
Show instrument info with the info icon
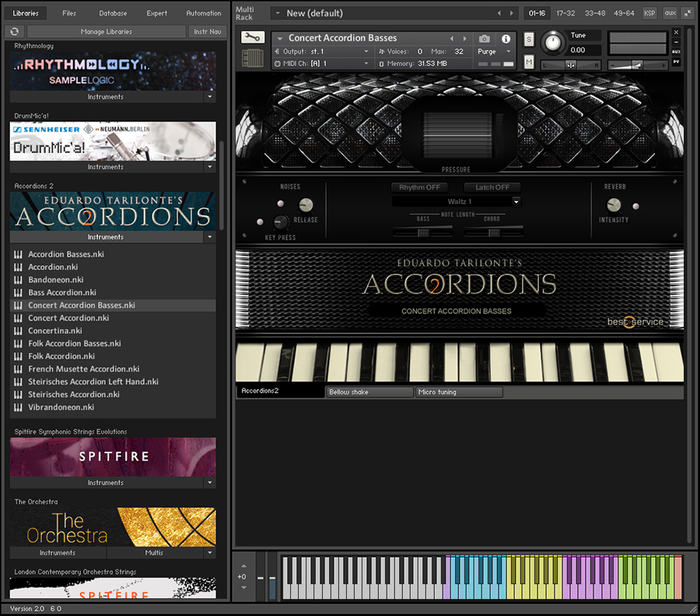(506, 39)
